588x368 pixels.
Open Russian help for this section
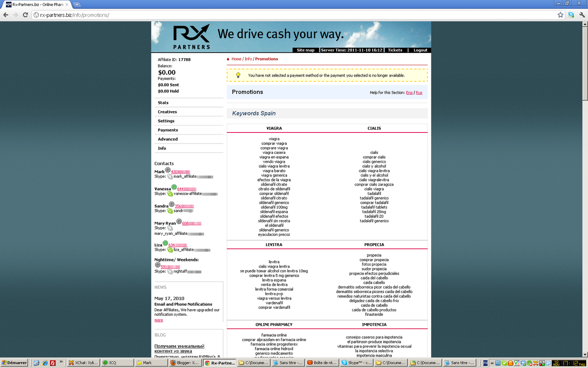(x=419, y=93)
